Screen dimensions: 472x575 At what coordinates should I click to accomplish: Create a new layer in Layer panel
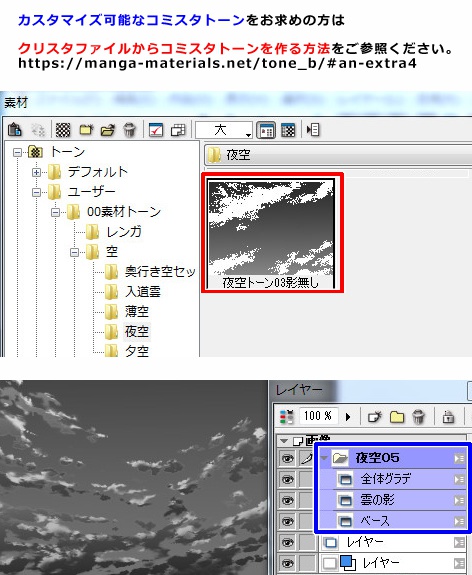375,417
